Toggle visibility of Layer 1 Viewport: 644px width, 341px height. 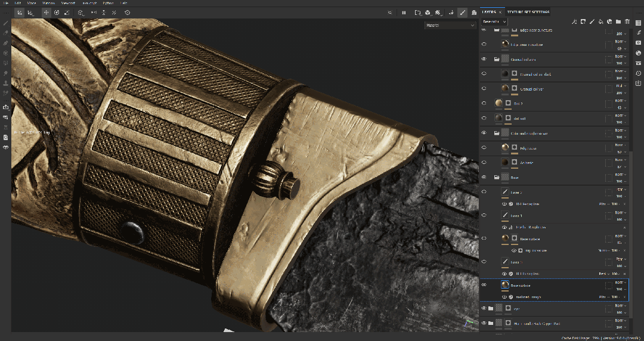(x=484, y=215)
